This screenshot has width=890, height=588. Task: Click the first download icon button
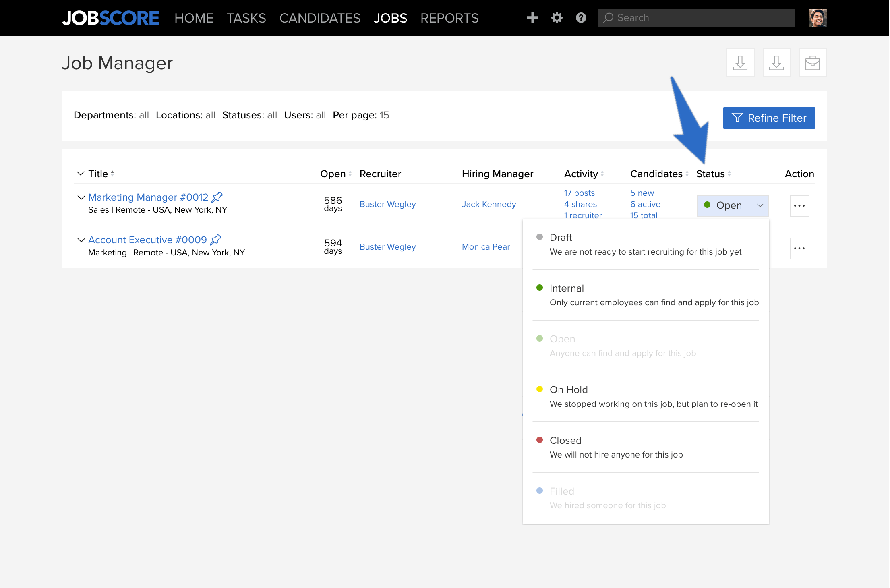pyautogui.click(x=740, y=62)
